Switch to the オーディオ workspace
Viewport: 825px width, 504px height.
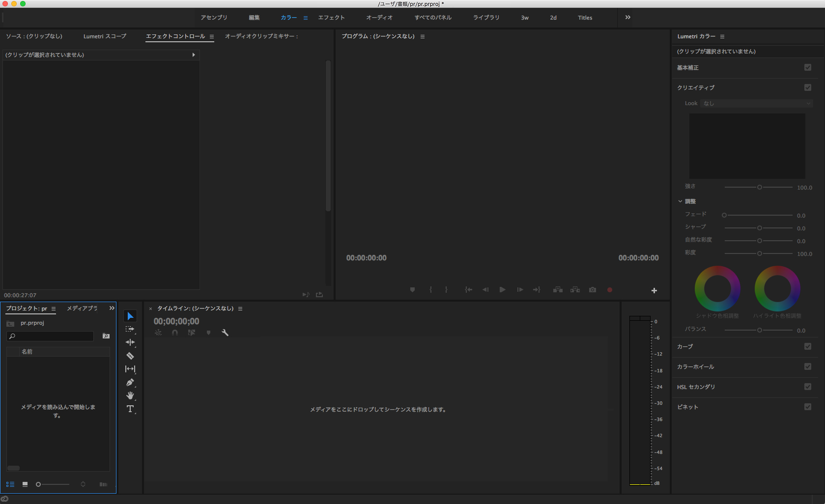(379, 18)
